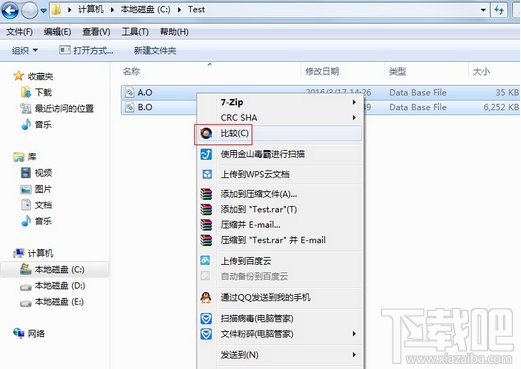Sort by the 名称 column header
Screen dimensions: 521x369
point(131,71)
